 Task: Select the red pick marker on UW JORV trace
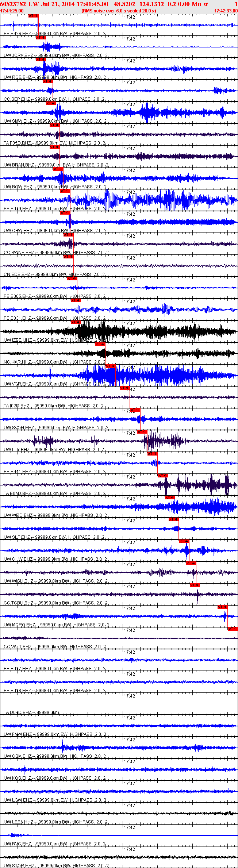tap(41, 38)
